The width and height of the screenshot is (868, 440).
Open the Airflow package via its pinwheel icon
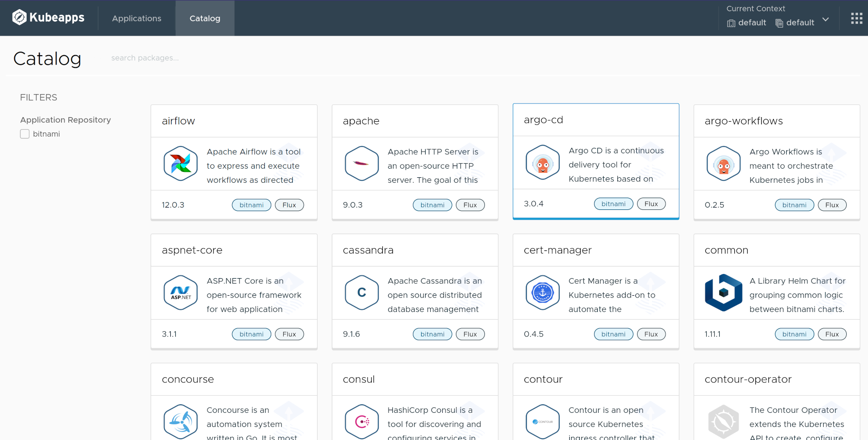(180, 164)
